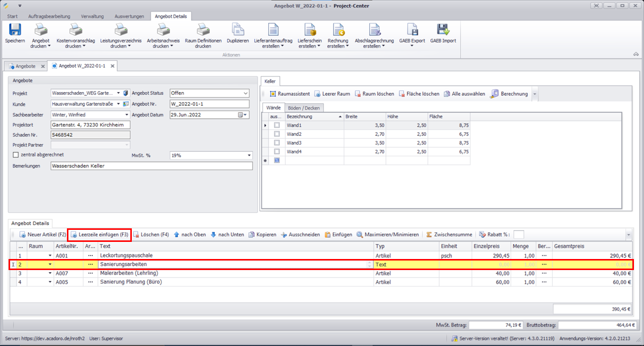This screenshot has width=644, height=346.
Task: Click Löschen (F4) in details toolbar
Action: (150, 234)
